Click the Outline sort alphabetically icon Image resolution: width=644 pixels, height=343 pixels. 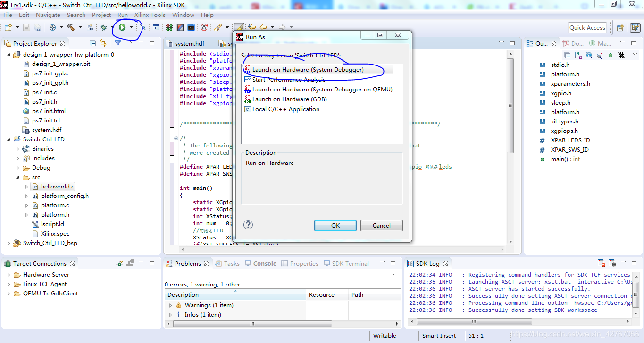coord(578,55)
